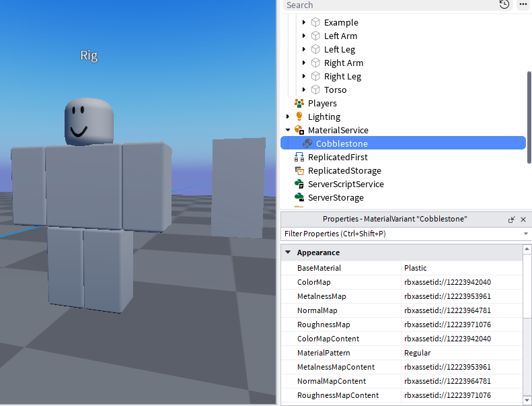Viewport: 532px width, 406px height.
Task: Click the Left Leg part cube icon
Action: click(315, 49)
